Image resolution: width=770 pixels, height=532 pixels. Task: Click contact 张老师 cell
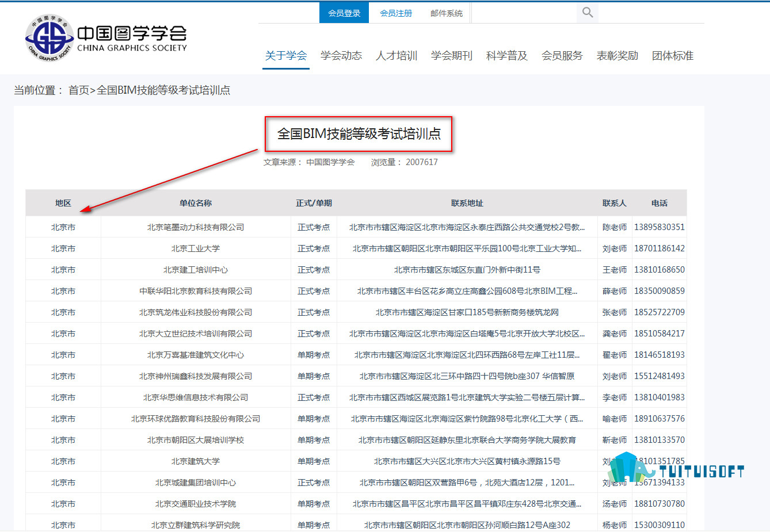(615, 312)
